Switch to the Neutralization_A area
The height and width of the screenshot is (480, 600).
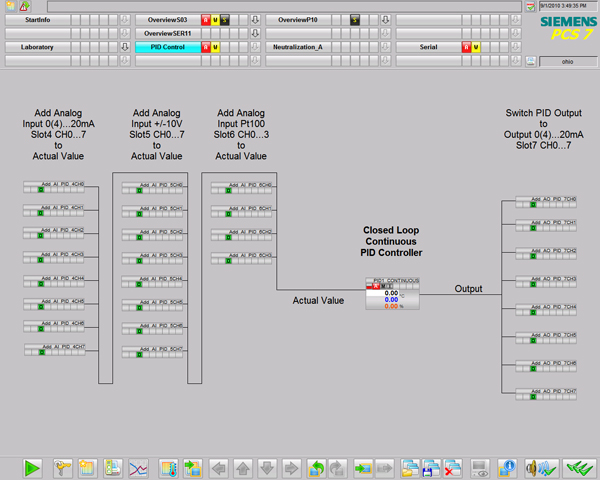coord(298,47)
